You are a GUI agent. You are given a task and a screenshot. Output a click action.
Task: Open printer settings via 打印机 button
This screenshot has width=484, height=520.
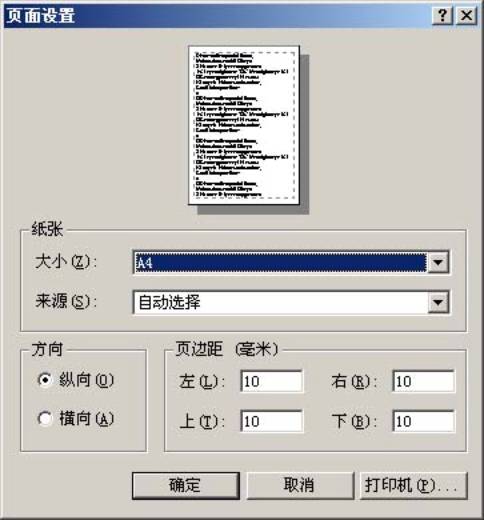[413, 485]
